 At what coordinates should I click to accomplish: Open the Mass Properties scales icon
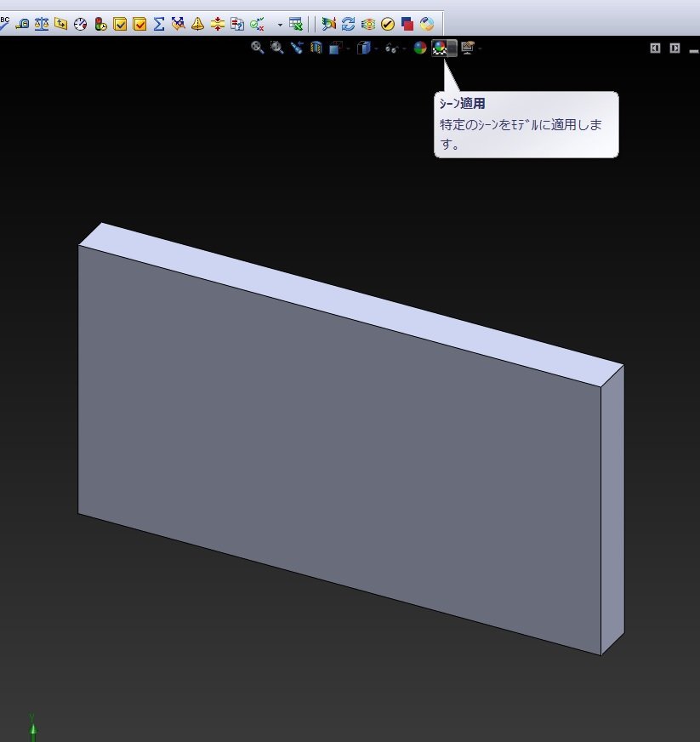point(42,24)
